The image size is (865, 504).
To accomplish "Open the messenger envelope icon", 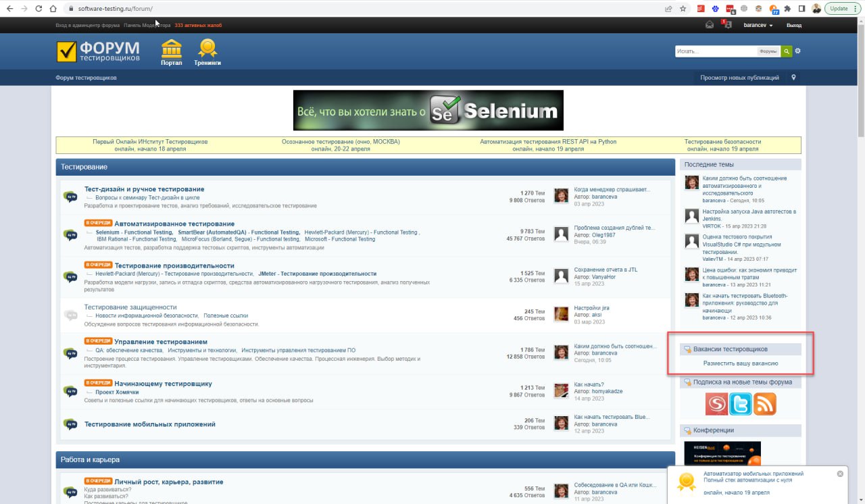I will pos(710,25).
